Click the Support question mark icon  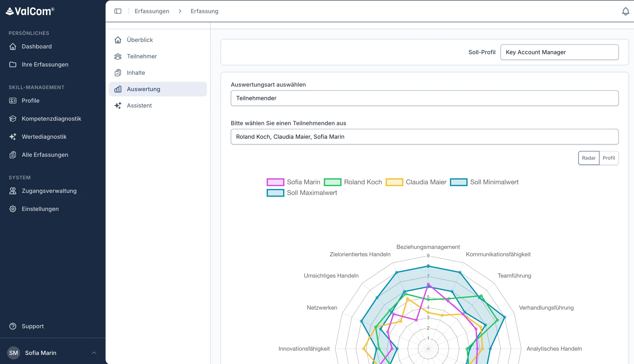tap(13, 326)
